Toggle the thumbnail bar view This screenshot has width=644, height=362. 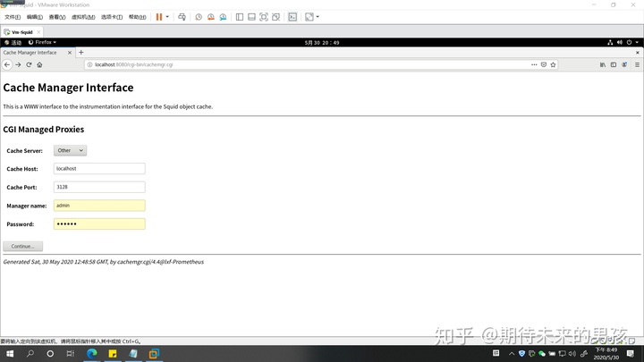[x=251, y=17]
